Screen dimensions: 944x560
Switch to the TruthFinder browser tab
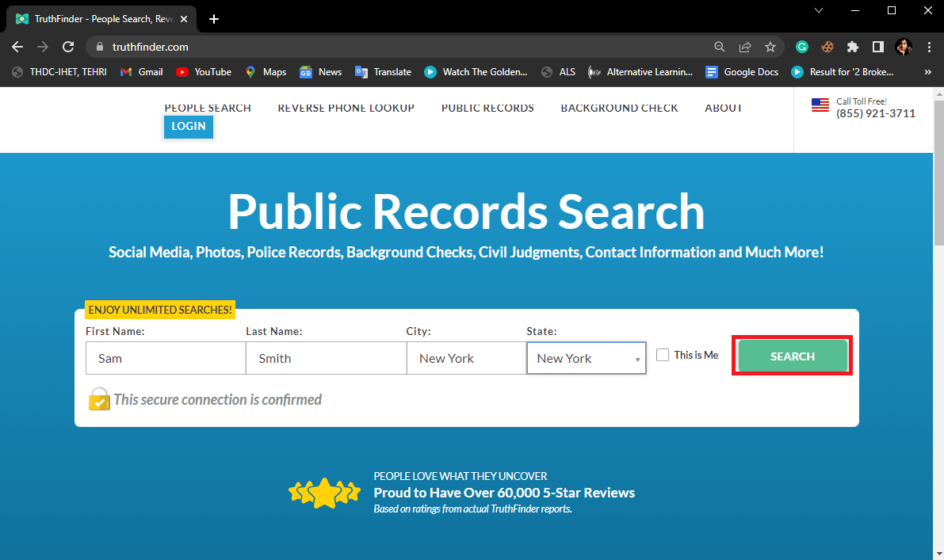[x=95, y=17]
